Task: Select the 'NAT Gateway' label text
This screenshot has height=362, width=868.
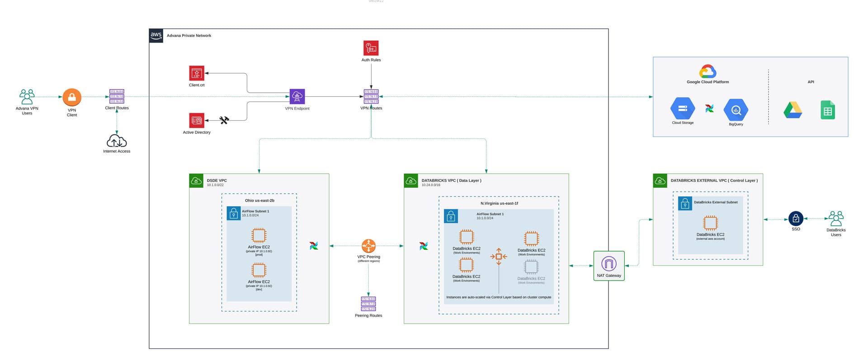Action: pyautogui.click(x=609, y=276)
